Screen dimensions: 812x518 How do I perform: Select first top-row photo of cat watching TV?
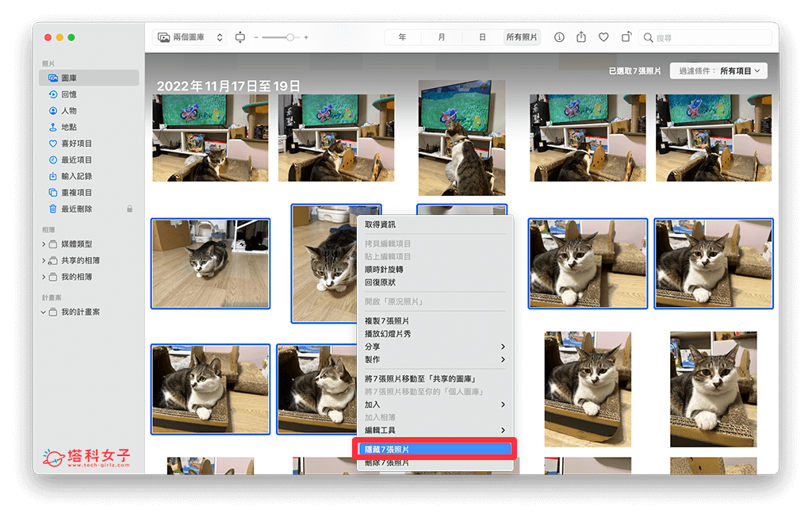tap(210, 138)
